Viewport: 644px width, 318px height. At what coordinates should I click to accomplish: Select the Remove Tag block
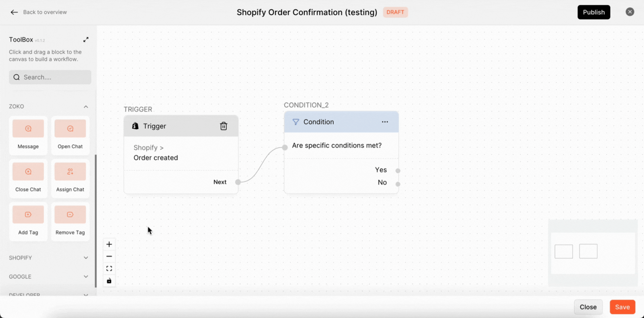pos(70,221)
